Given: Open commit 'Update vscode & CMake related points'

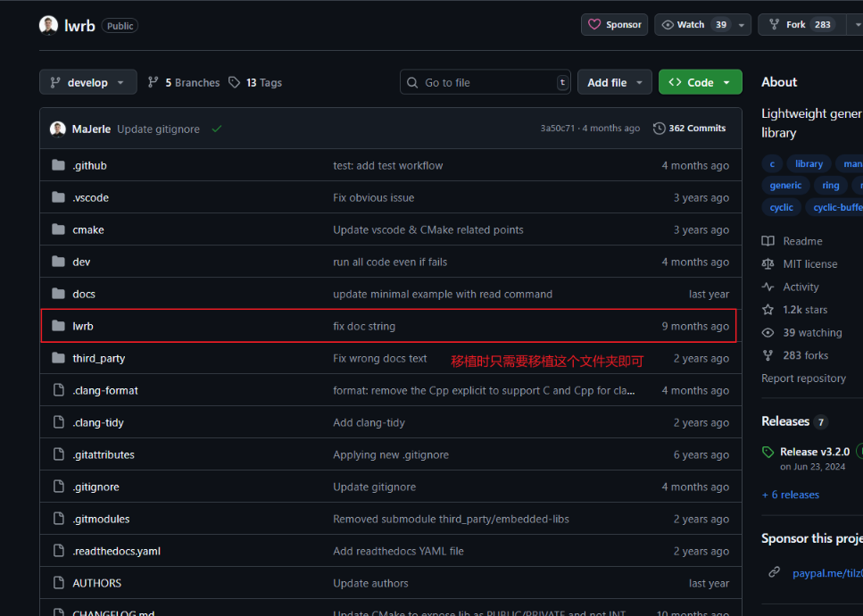Looking at the screenshot, I should point(428,230).
